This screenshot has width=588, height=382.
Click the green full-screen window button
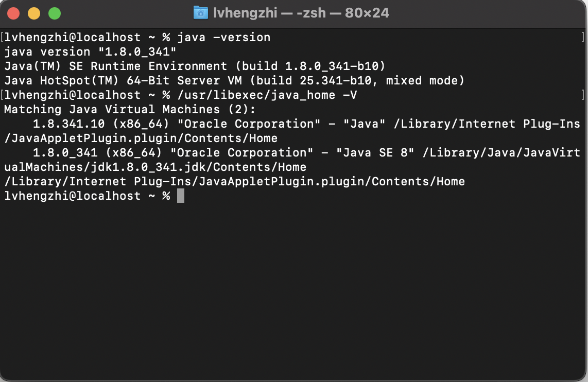click(55, 13)
